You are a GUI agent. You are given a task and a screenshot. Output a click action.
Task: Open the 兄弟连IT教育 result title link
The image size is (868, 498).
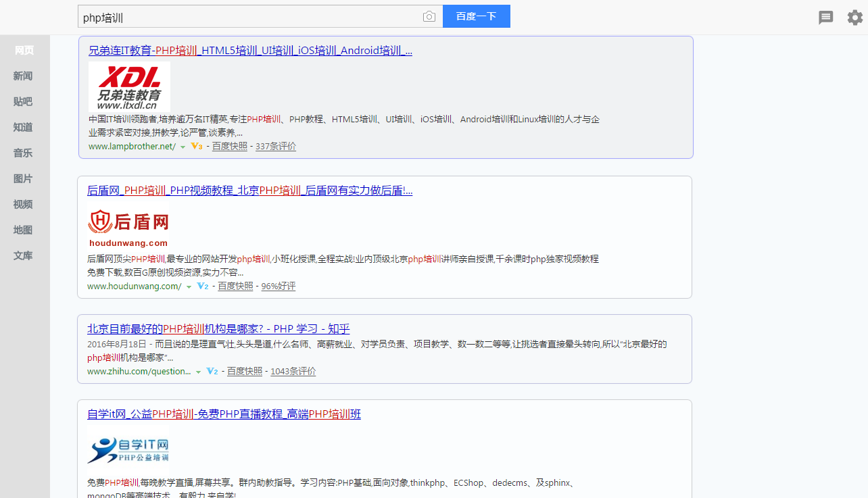click(250, 51)
